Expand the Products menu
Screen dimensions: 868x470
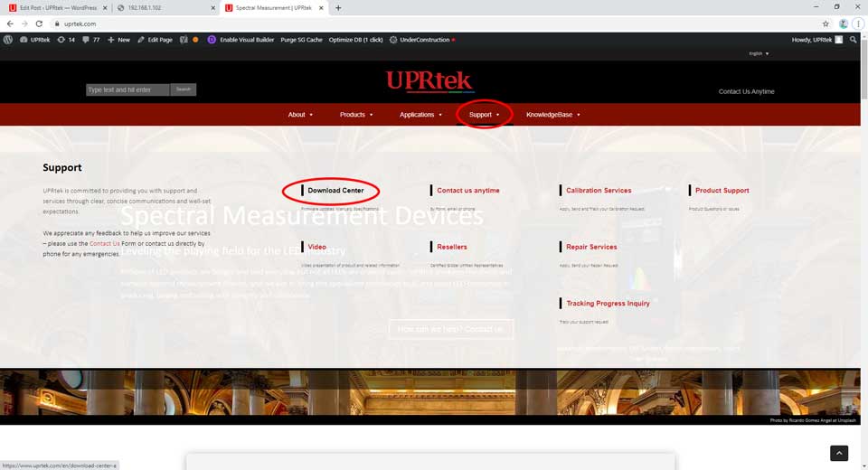pyautogui.click(x=356, y=115)
